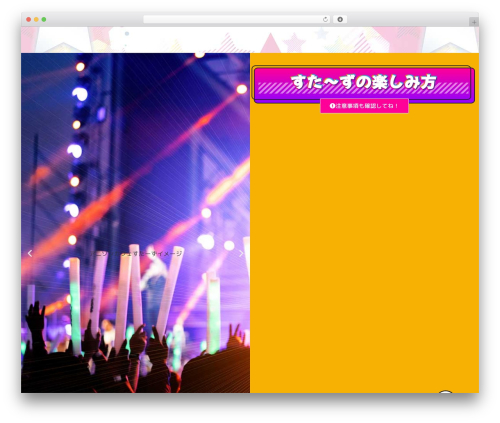Open the extension icon beside the address bar

(x=340, y=20)
